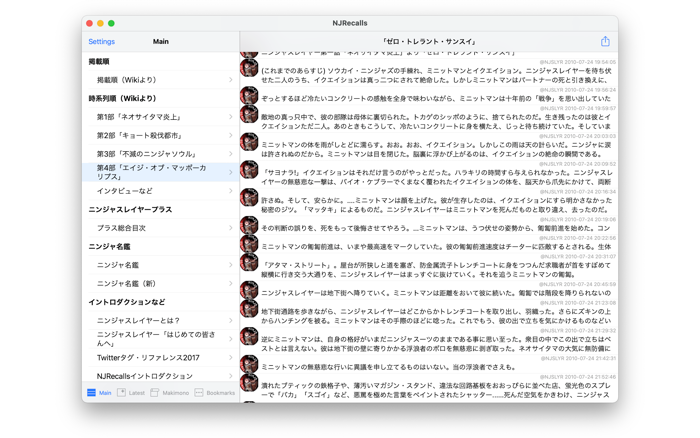Click avatar of tweet posted 19:54:05
This screenshot has width=700, height=438.
click(249, 68)
